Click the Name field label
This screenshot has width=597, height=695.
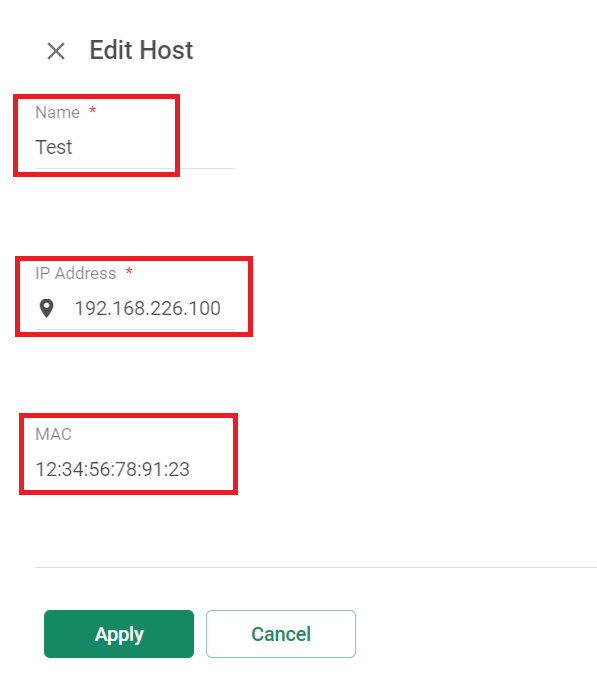[58, 113]
